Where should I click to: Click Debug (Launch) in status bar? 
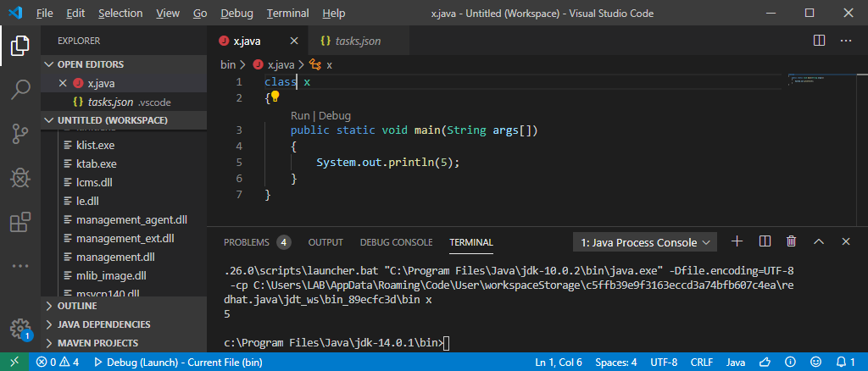[x=179, y=363]
